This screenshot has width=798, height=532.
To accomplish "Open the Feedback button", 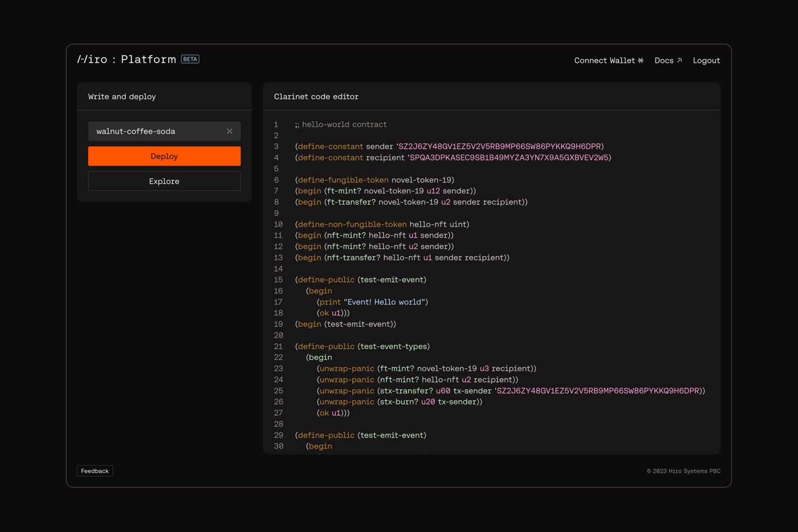I will (95, 471).
